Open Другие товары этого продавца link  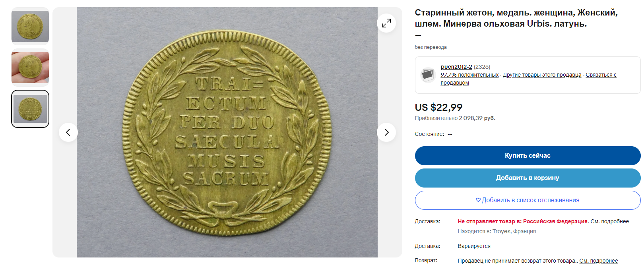point(542,75)
